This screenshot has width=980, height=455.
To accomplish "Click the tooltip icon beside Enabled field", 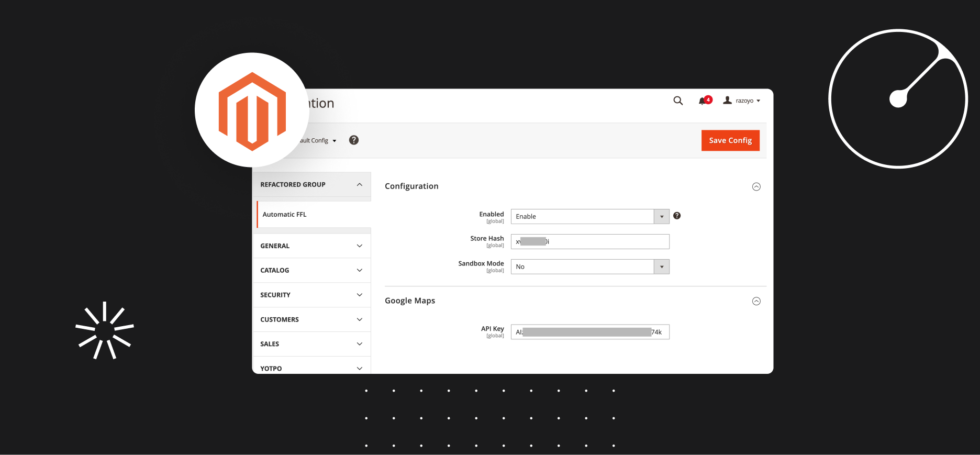I will (x=677, y=216).
